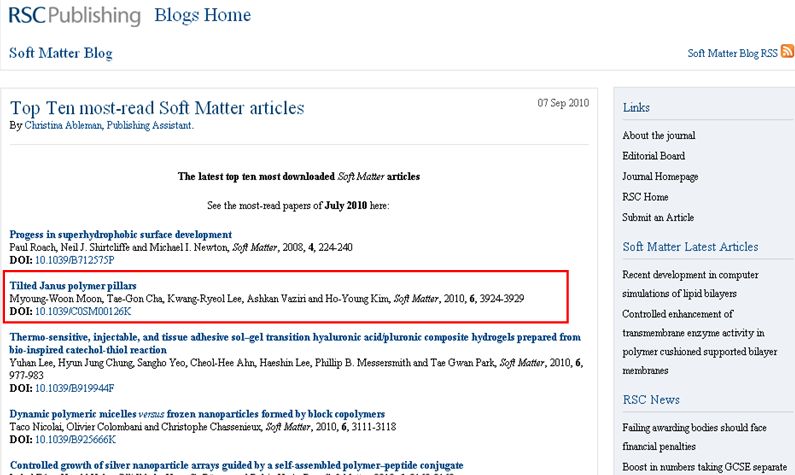
Task: Go to Blogs Home
Action: [x=202, y=15]
